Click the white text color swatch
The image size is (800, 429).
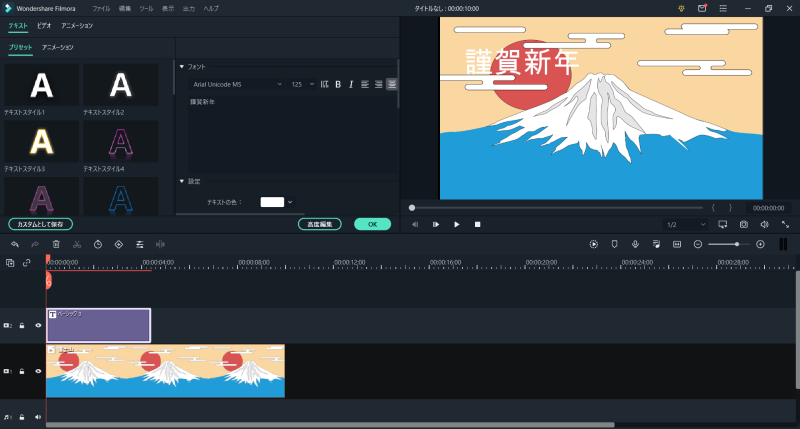pyautogui.click(x=272, y=202)
